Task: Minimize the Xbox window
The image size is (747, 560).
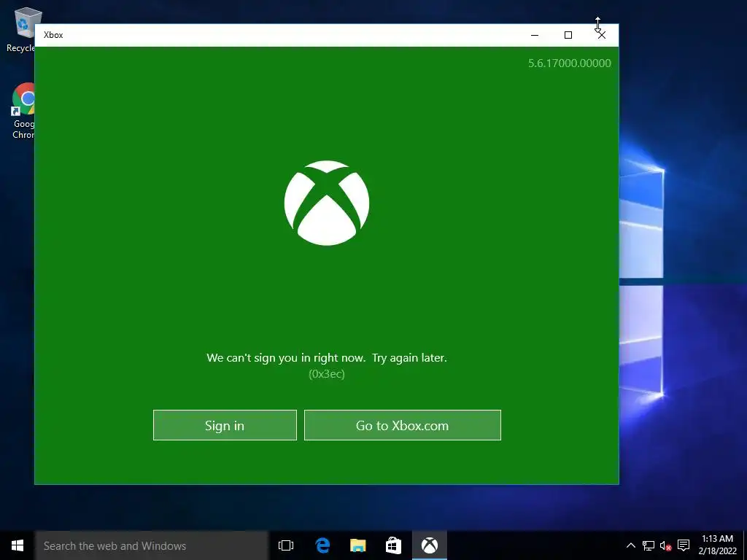Action: point(535,35)
